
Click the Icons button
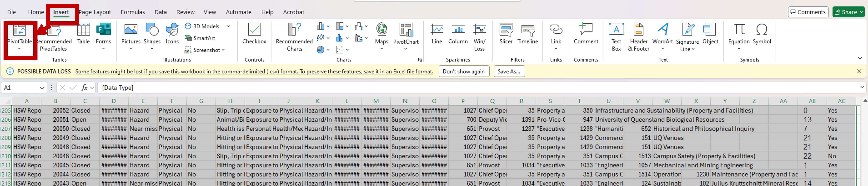(172, 34)
